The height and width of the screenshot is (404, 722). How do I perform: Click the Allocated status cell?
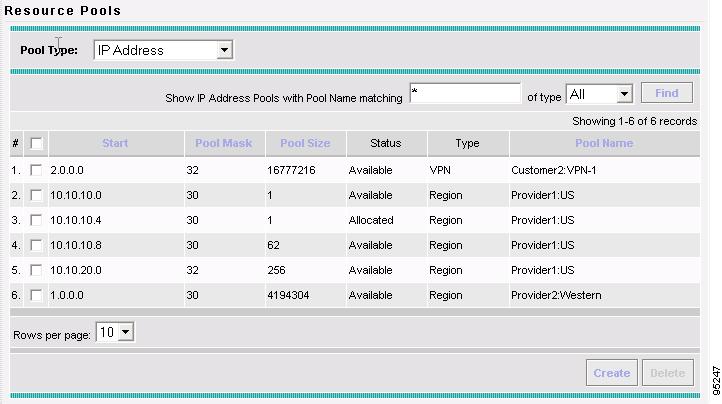point(371,220)
